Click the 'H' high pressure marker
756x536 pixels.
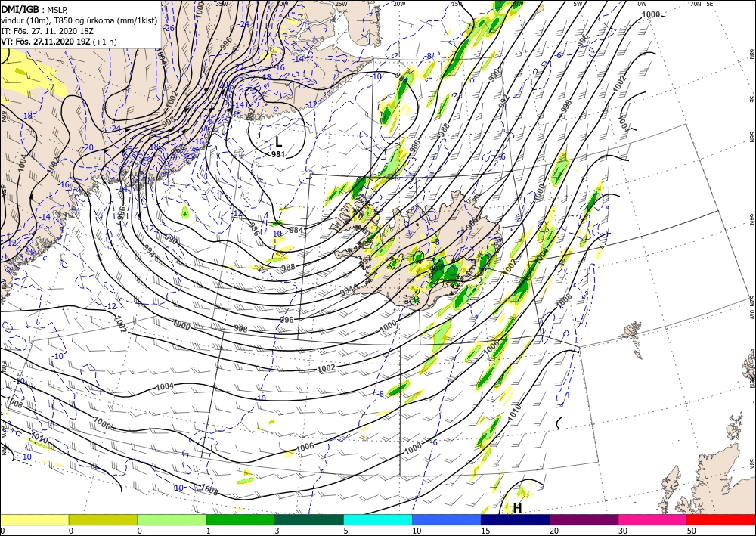point(517,508)
